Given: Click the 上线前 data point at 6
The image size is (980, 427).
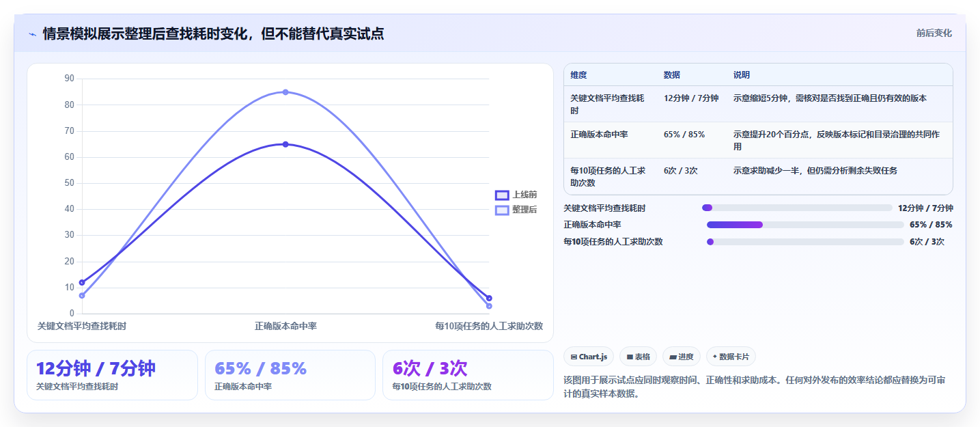Looking at the screenshot, I should click(x=489, y=298).
